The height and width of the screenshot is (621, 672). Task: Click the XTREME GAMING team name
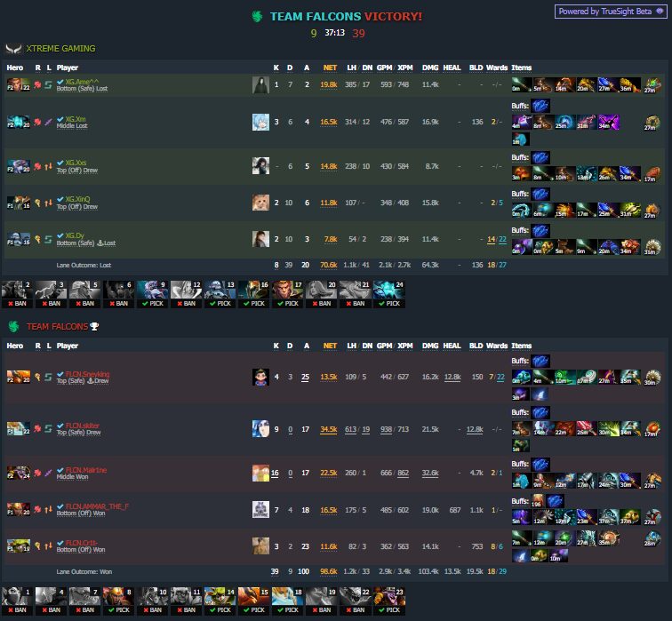(60, 49)
